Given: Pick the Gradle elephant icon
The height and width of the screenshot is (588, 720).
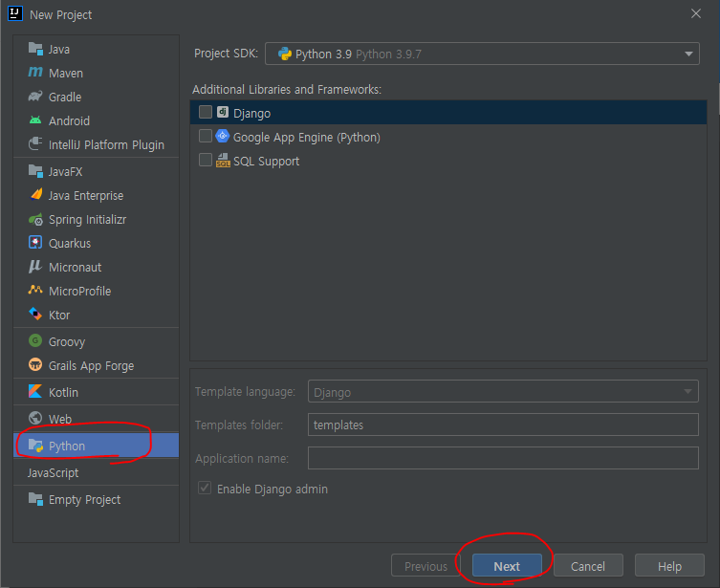Looking at the screenshot, I should point(35,97).
